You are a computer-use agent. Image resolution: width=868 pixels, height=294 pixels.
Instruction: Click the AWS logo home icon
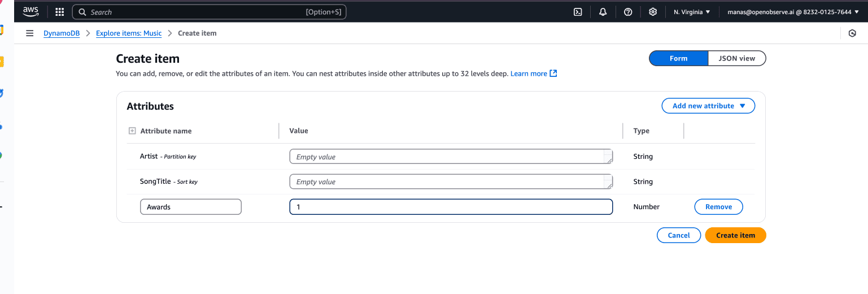click(30, 11)
